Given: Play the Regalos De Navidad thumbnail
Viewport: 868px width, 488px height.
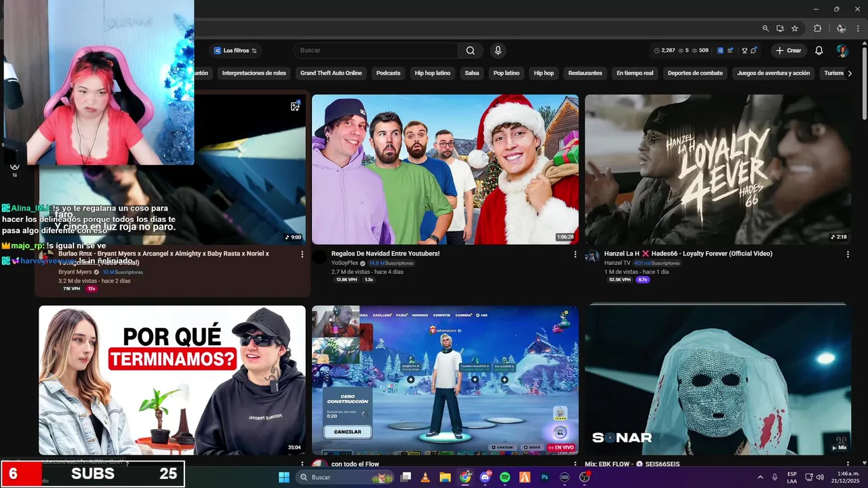Looking at the screenshot, I should [x=445, y=169].
